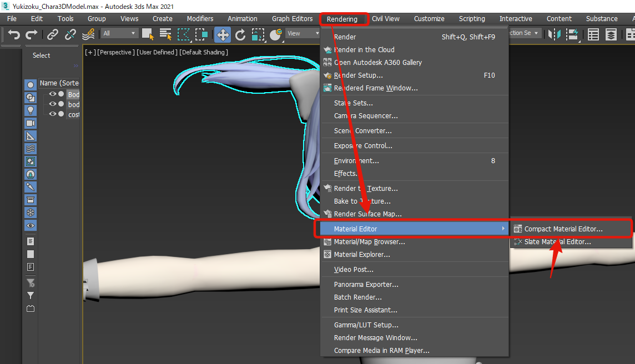635x364 pixels.
Task: Toggle Display Containers filter in Scene Explorer
Action: point(31,200)
